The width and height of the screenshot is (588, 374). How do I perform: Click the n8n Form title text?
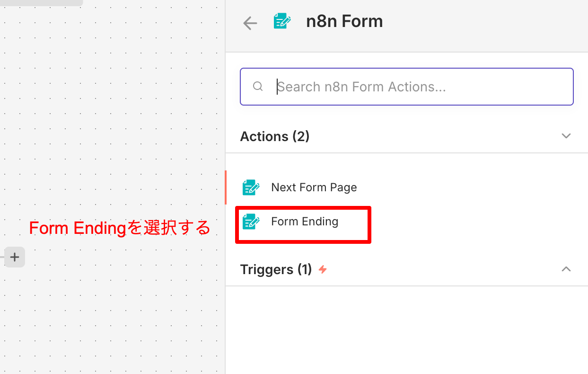click(344, 21)
